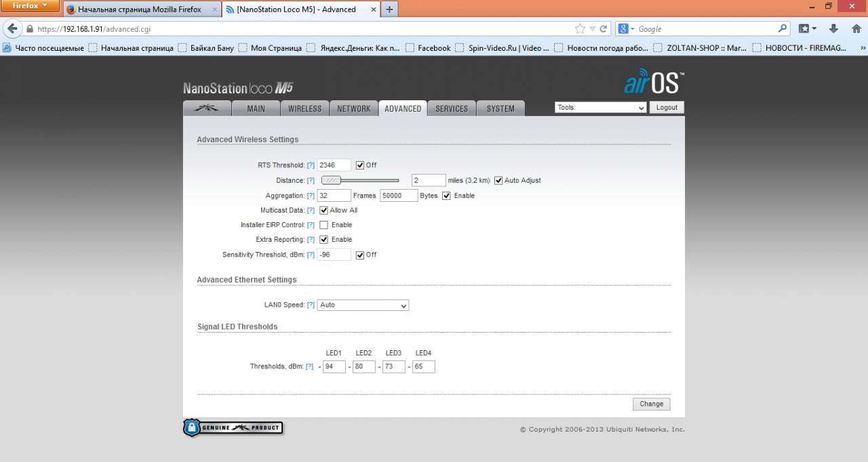868x462 pixels.
Task: Open help for Installer EIRP Control
Action: 311,225
